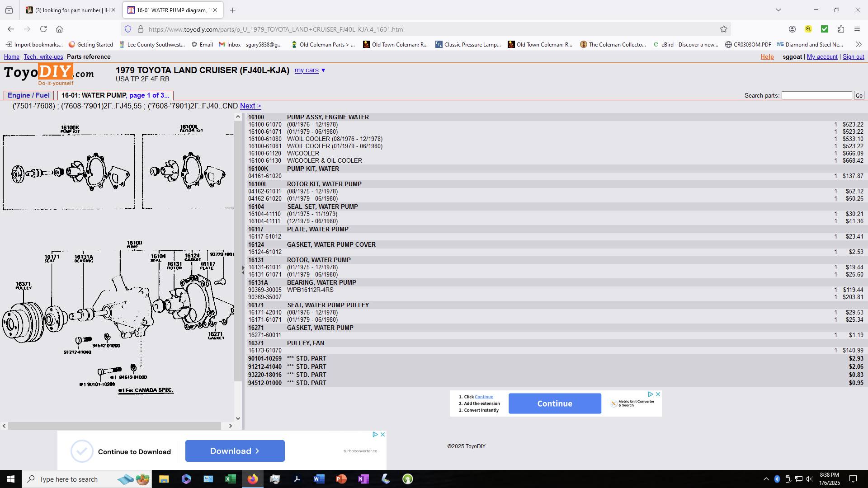Click part number 90369-30005 bearing
Screen dimensions: 868x488
(x=264, y=290)
